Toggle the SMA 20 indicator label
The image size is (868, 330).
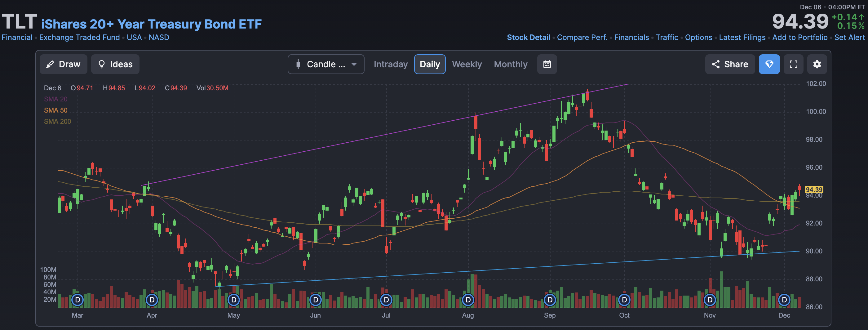point(55,99)
